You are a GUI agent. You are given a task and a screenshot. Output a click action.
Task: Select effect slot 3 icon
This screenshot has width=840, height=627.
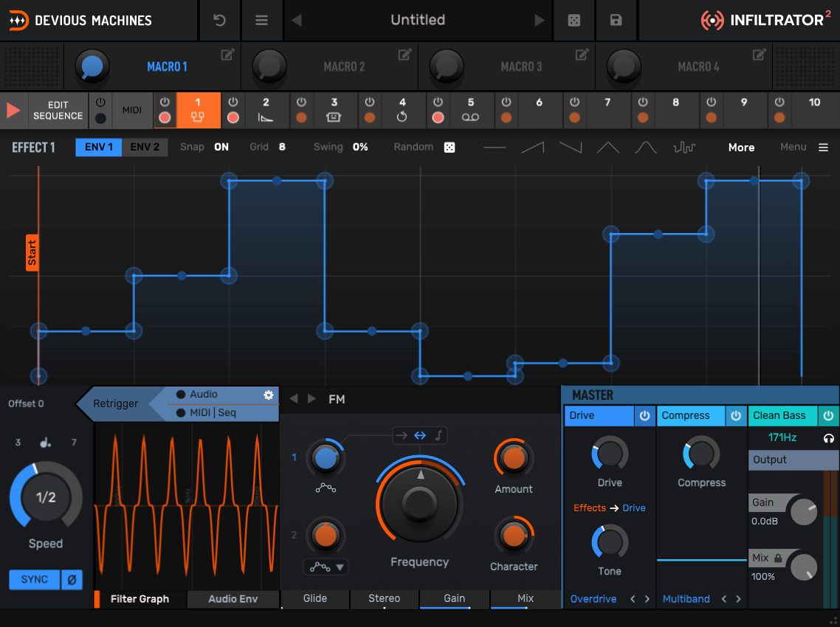tap(334, 117)
